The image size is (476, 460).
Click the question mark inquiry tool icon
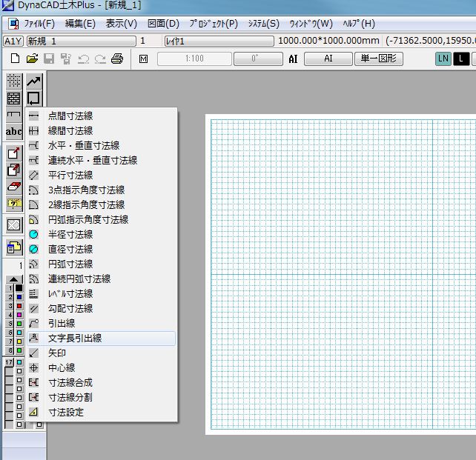13,204
